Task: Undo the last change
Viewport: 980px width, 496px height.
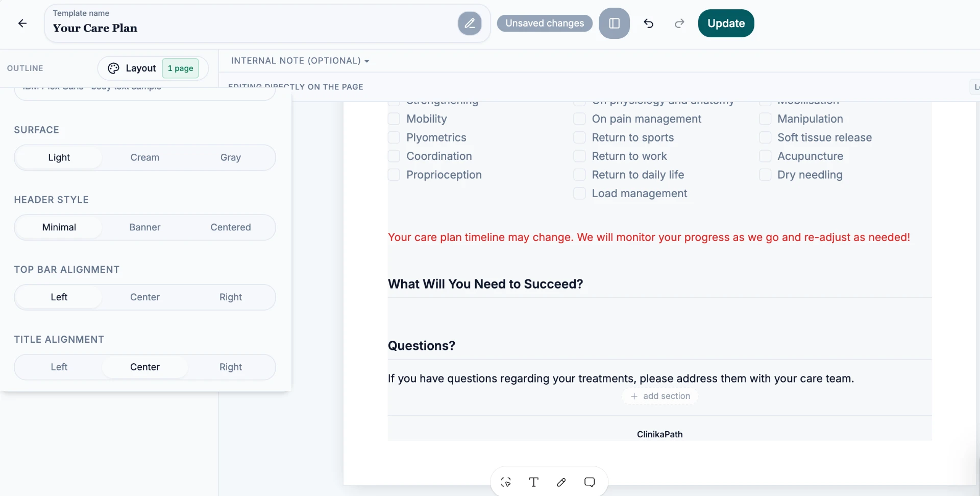Action: 648,23
